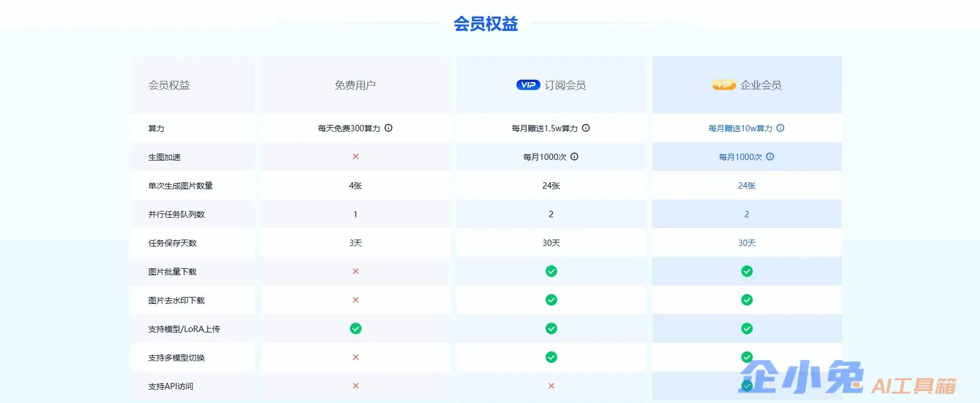Image resolution: width=980 pixels, height=403 pixels.
Task: Click green check for 图片去水印下载 under 企业会员
Action: [x=747, y=300]
